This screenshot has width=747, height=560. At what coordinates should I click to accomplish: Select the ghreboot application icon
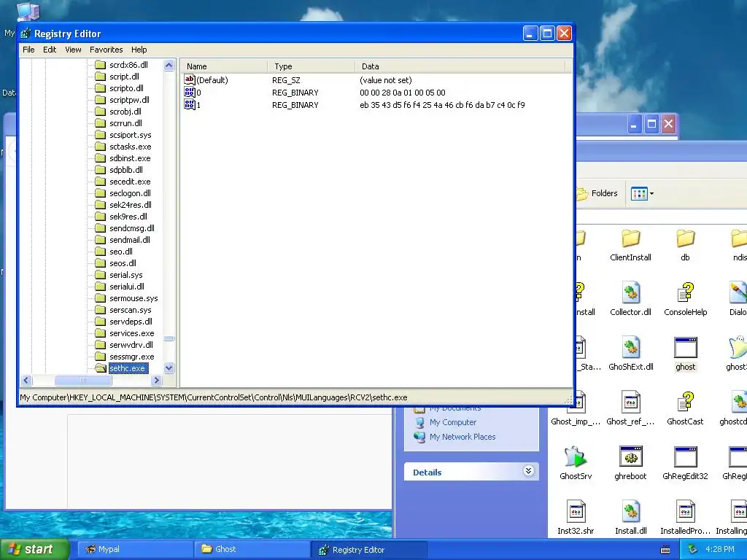pyautogui.click(x=630, y=457)
